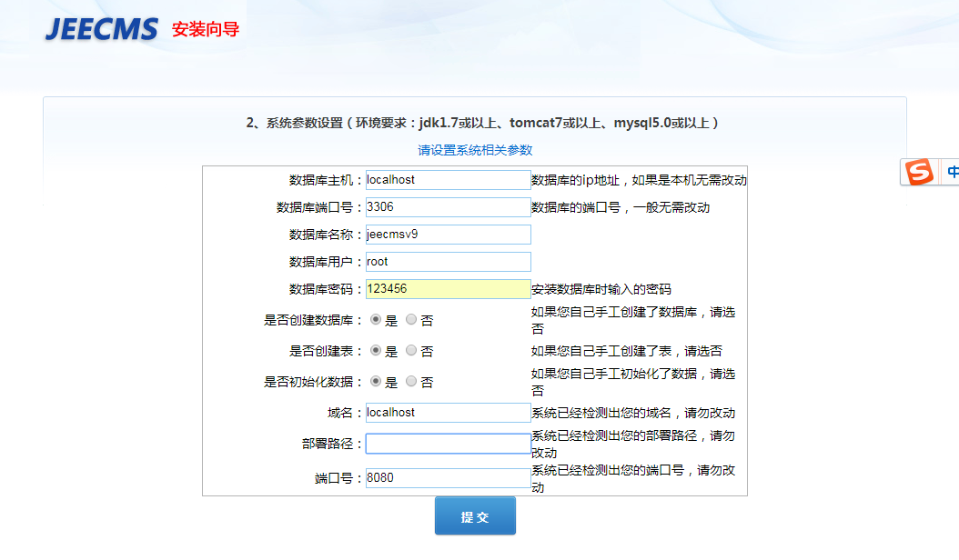Select 是 for 是否创建表

[x=376, y=350]
